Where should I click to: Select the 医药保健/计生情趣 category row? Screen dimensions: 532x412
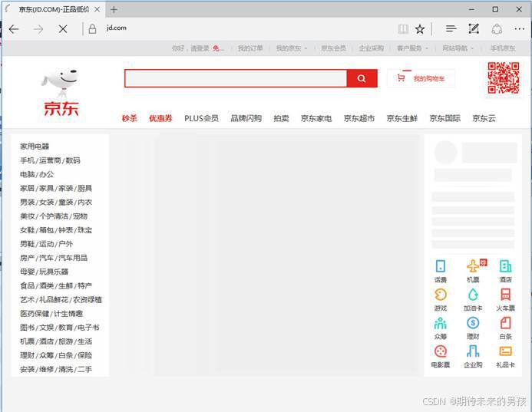click(51, 313)
